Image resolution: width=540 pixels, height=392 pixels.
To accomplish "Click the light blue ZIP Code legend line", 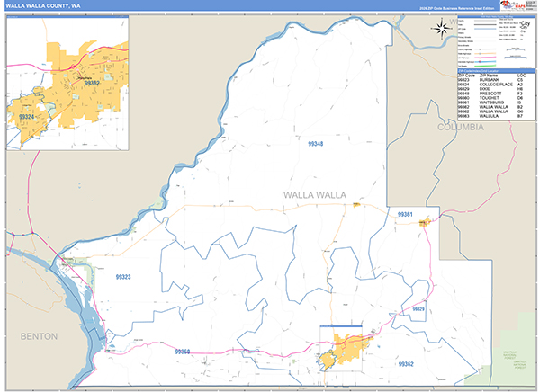I will 485,29.
